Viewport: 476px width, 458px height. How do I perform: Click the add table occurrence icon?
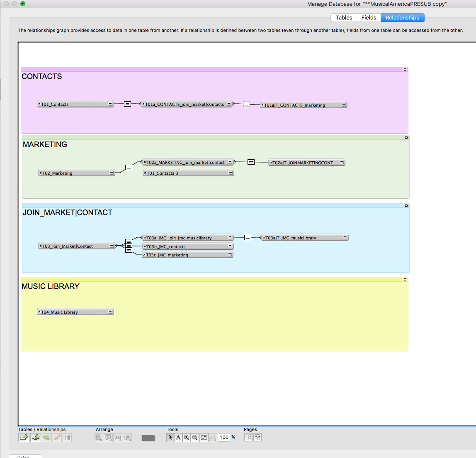(24, 438)
